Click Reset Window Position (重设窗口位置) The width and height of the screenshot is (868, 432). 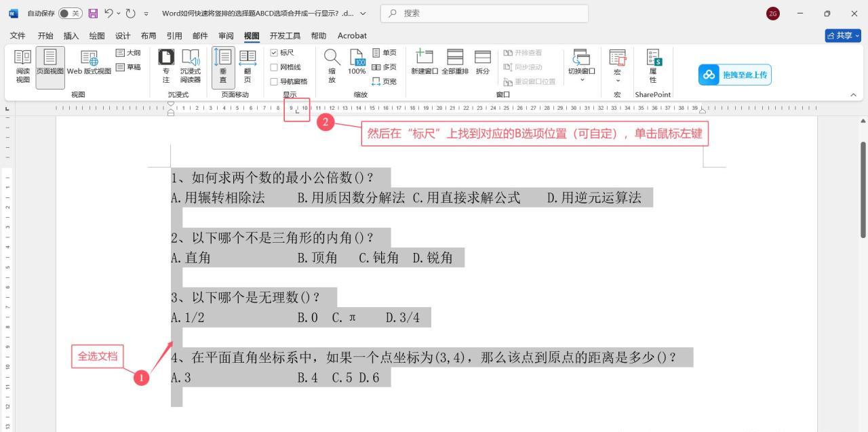coord(530,81)
